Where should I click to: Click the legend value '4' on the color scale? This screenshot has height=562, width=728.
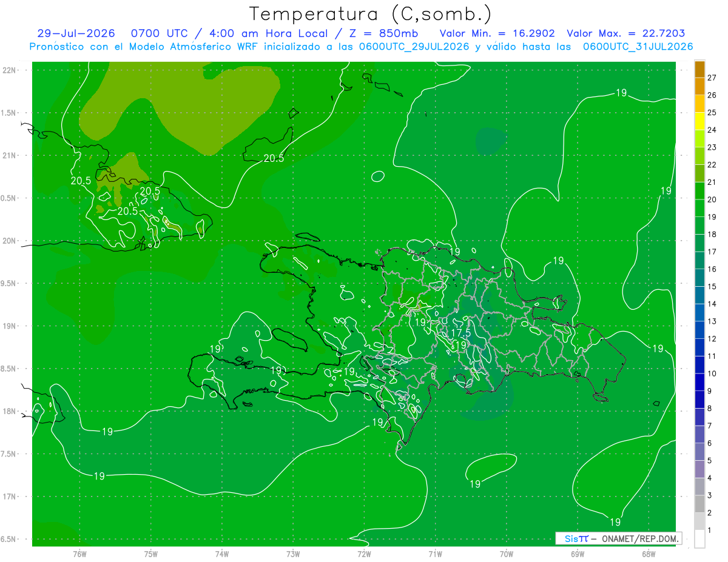click(710, 478)
